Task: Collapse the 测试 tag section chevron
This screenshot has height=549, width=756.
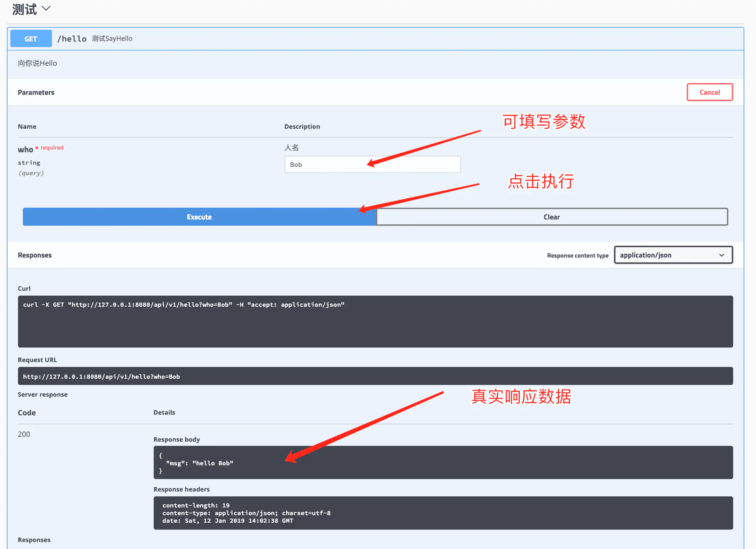Action: 46,8
